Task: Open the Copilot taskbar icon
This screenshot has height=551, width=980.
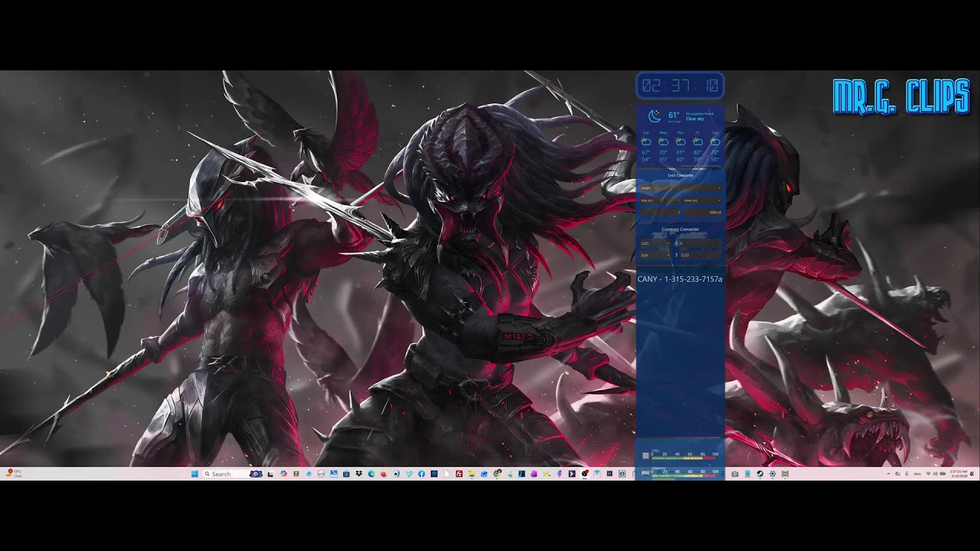Action: [283, 474]
